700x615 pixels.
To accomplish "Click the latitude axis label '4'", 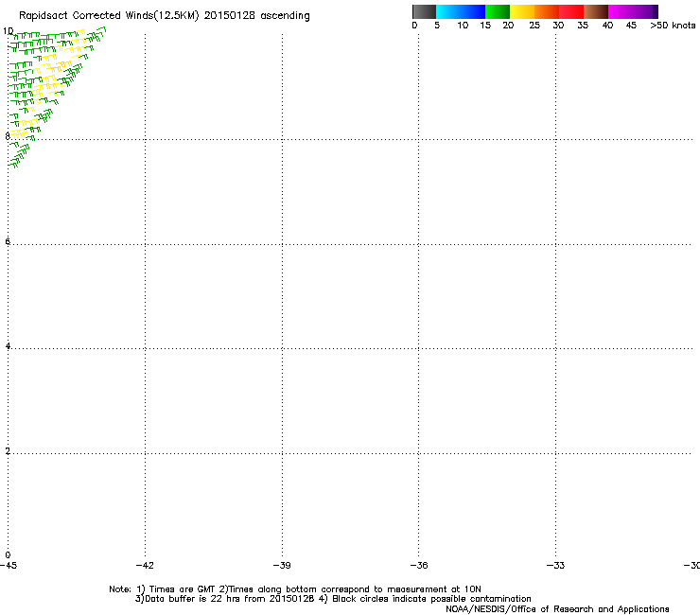I will pyautogui.click(x=8, y=346).
